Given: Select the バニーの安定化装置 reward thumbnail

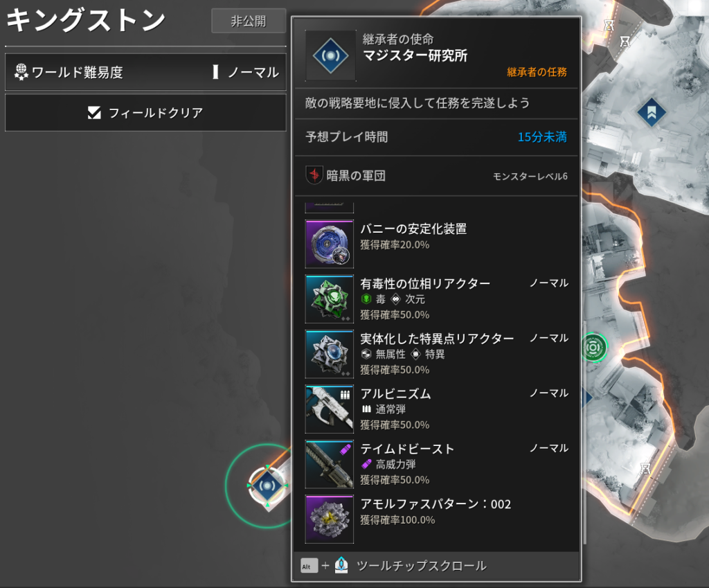Looking at the screenshot, I should pyautogui.click(x=329, y=244).
